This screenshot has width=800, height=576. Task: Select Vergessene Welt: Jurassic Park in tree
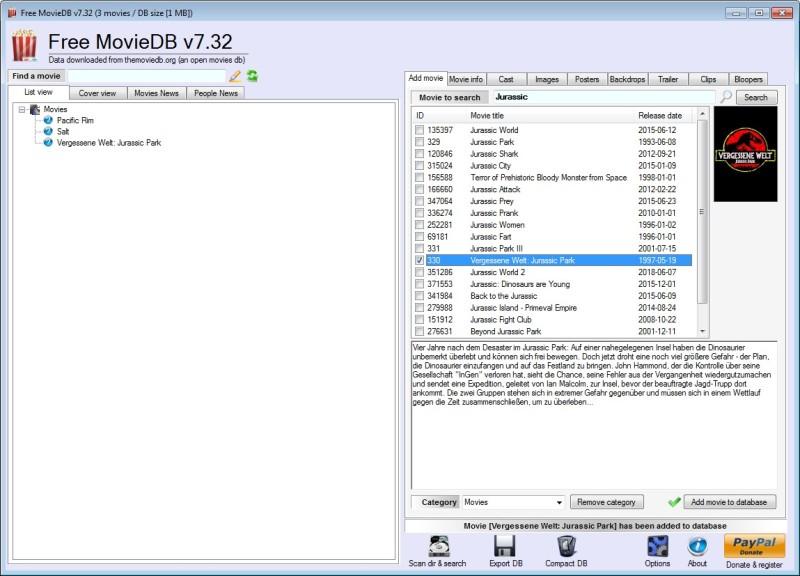coord(109,143)
